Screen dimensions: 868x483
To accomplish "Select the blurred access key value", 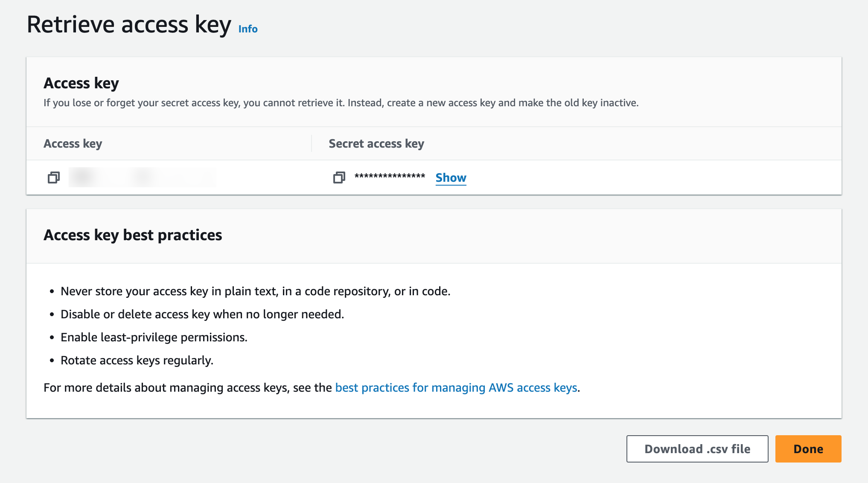I will point(142,177).
